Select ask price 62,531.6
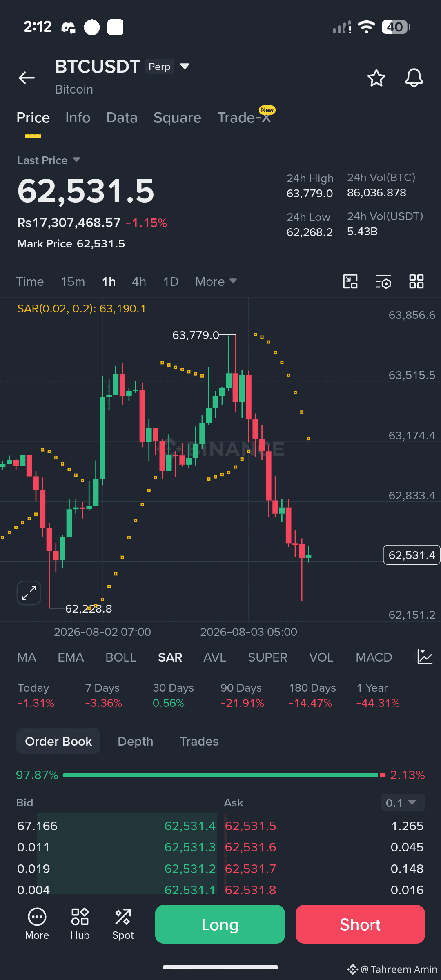 [x=251, y=847]
